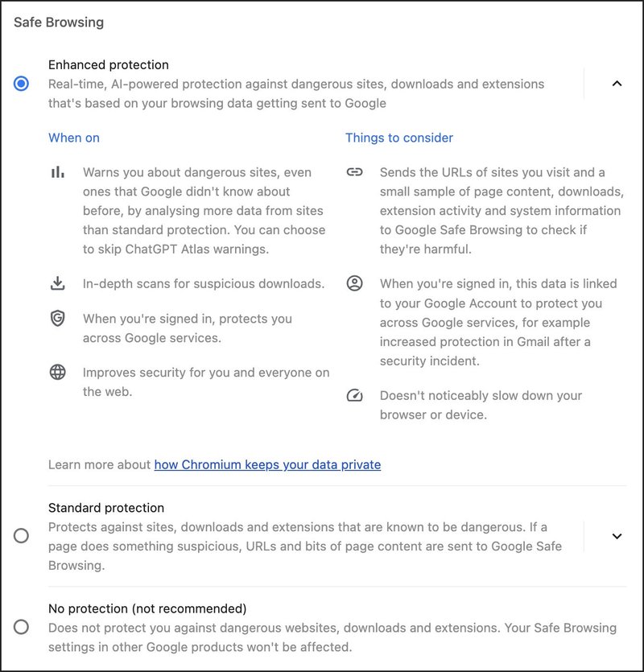Click the globe icon about improving web security
Screen dimensions: 644x672
(56, 373)
